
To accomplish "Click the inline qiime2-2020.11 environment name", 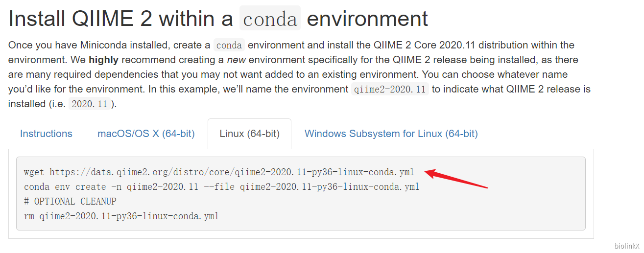I will coord(390,90).
